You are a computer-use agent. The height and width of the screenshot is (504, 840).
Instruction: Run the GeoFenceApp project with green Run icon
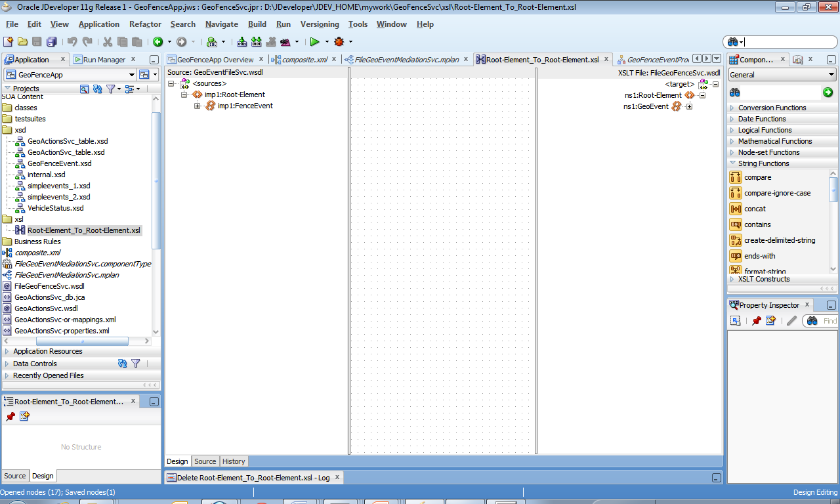pyautogui.click(x=315, y=41)
